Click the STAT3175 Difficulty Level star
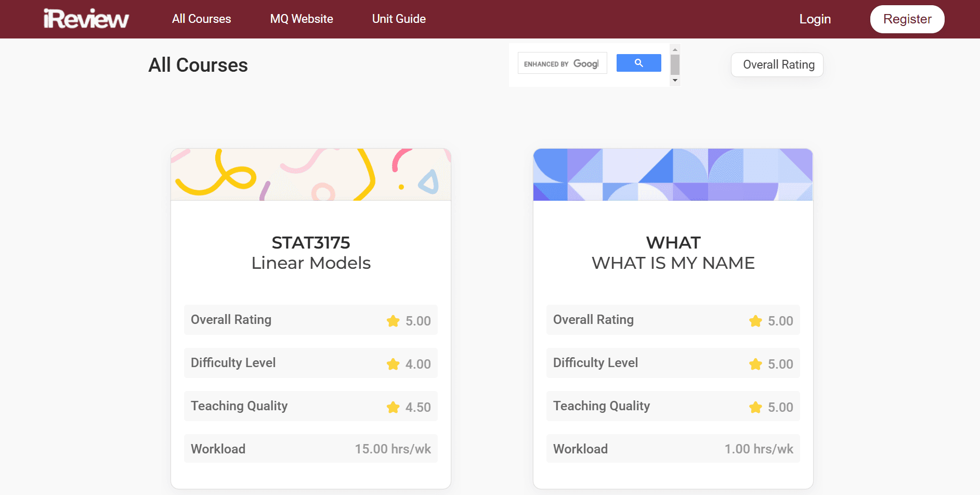Viewport: 980px width, 495px height. [x=393, y=364]
